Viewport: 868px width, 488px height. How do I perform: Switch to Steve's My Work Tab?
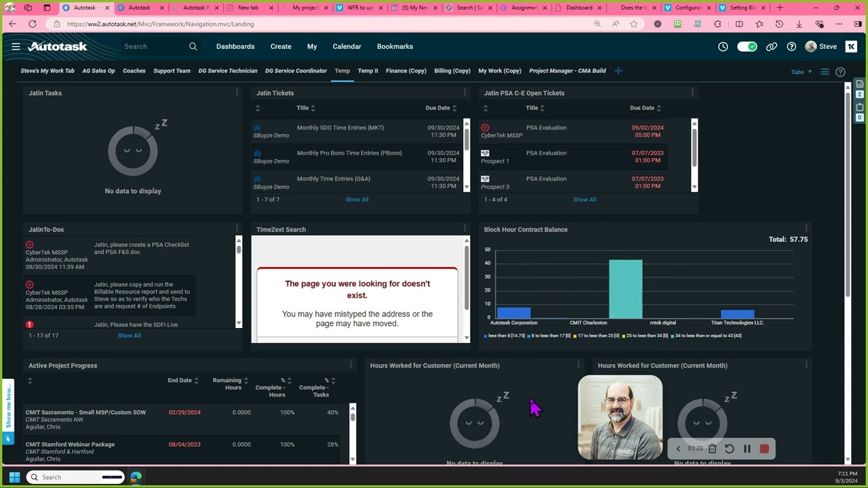[47, 71]
